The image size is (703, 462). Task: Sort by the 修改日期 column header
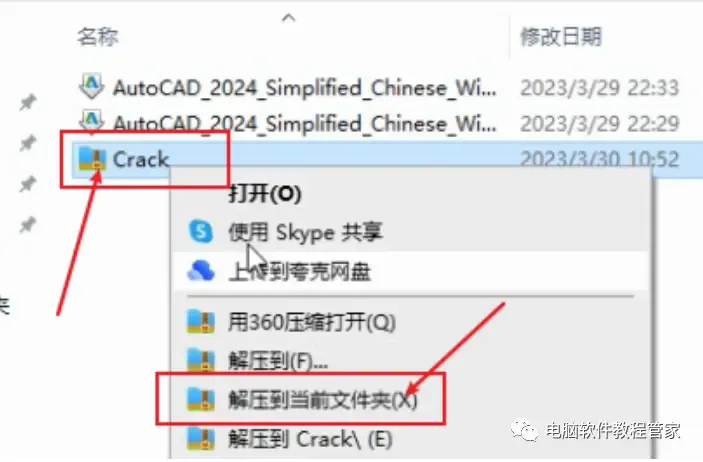(560, 36)
